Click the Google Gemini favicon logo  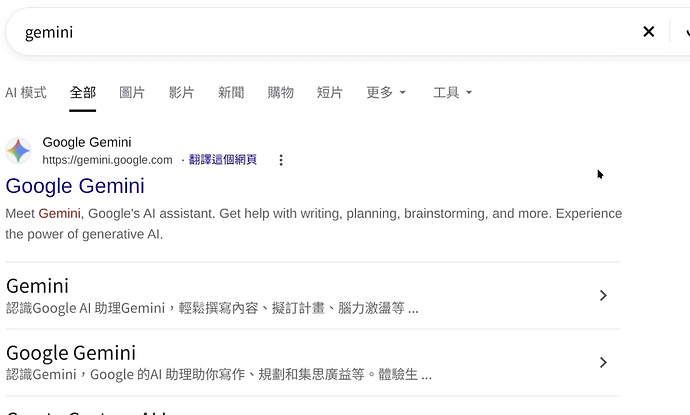pos(18,151)
